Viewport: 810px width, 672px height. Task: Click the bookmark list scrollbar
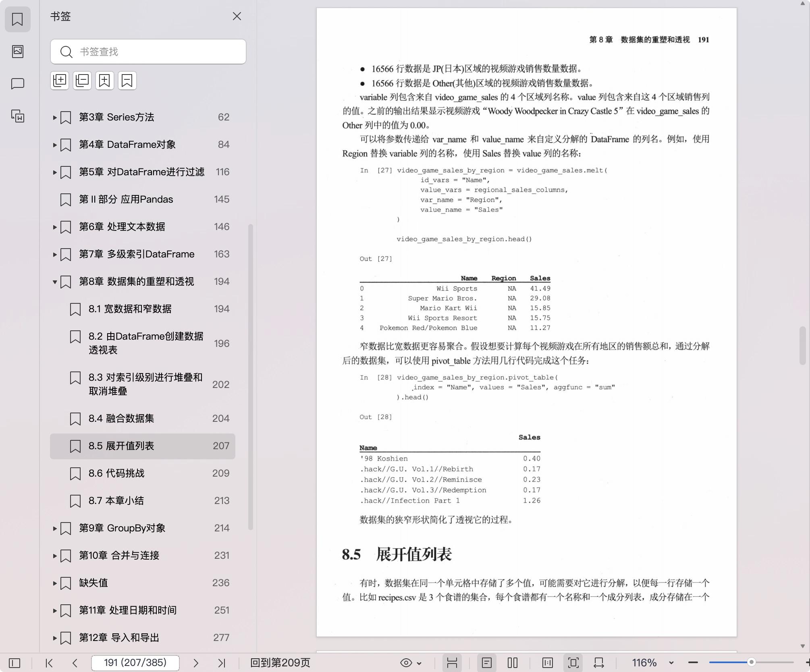[x=251, y=377]
